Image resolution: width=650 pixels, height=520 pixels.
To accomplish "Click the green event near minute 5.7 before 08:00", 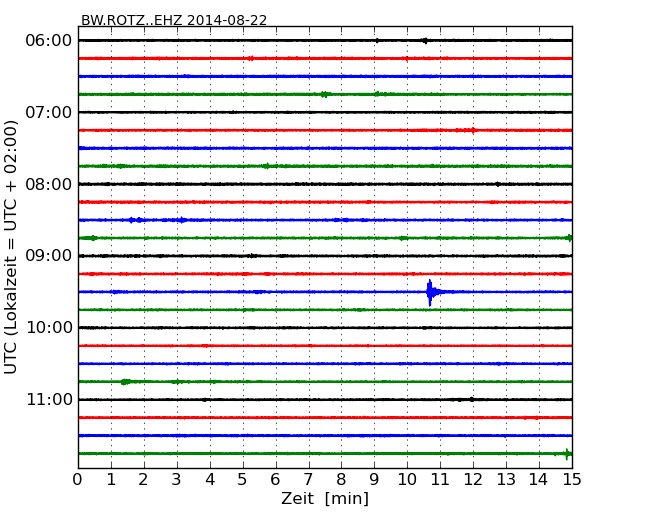I will (267, 166).
